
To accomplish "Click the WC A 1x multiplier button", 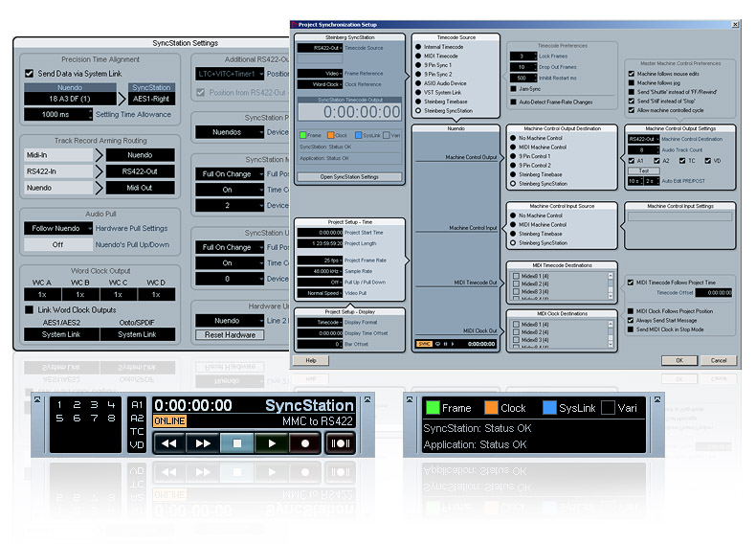I will click(x=42, y=294).
